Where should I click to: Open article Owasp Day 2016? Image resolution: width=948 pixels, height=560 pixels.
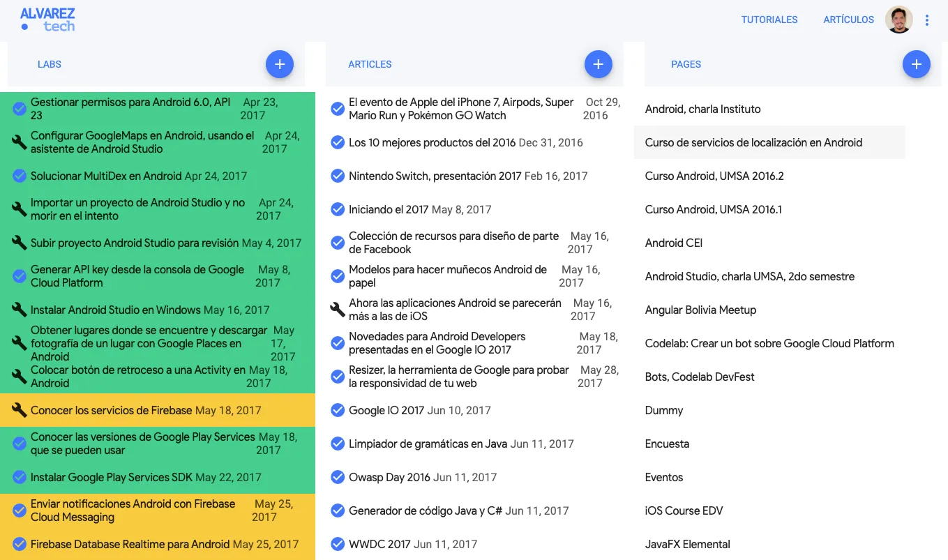[389, 477]
